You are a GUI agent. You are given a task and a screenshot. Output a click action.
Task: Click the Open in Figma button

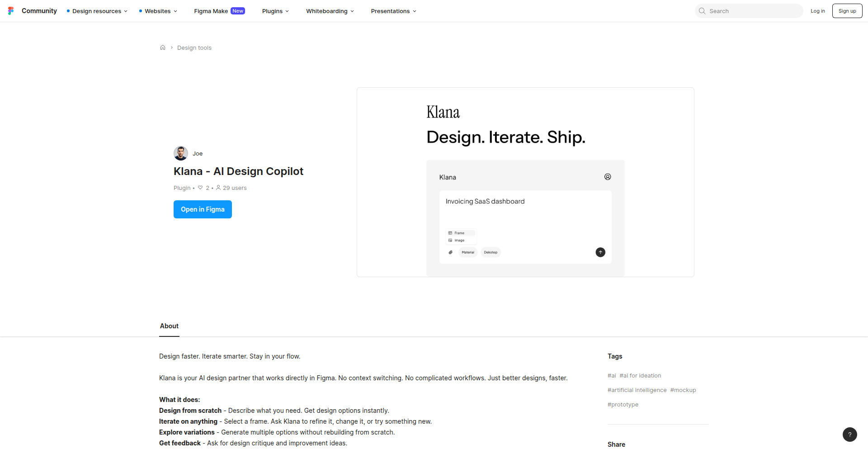[203, 209]
